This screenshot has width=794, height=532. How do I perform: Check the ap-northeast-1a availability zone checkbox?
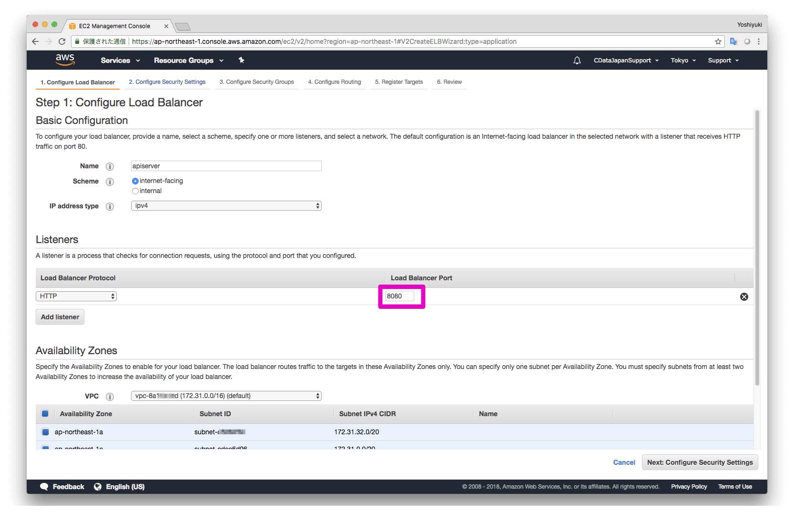45,432
